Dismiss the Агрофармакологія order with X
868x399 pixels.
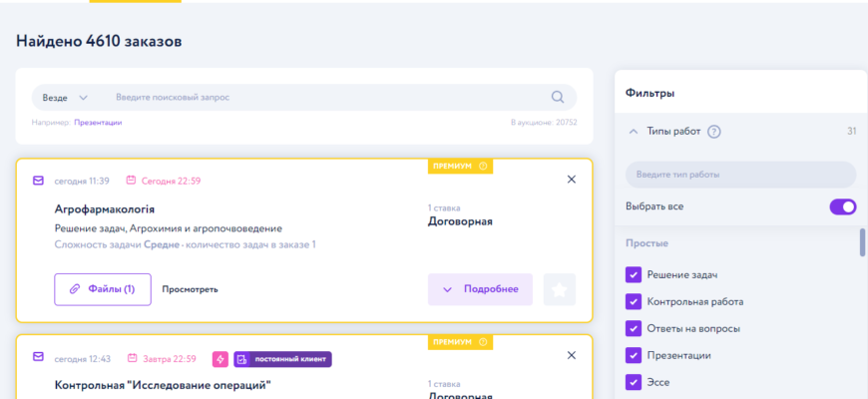click(572, 180)
